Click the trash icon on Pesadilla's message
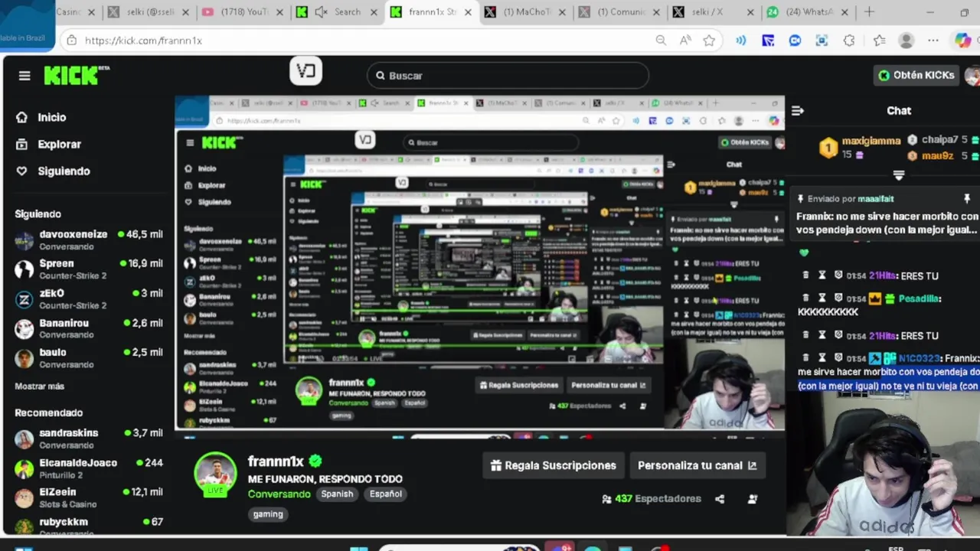 805,298
